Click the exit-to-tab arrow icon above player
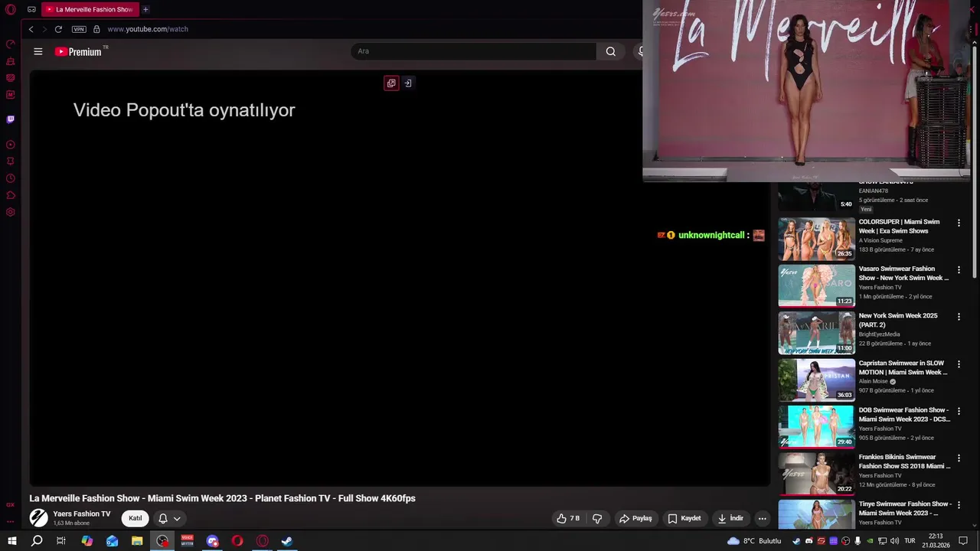This screenshot has width=980, height=551. click(x=408, y=83)
